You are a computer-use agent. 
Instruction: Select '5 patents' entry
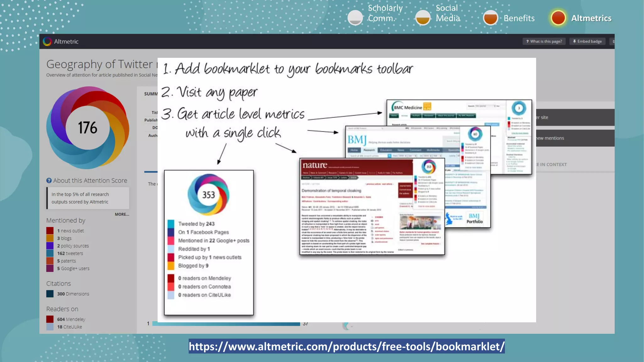[x=66, y=261]
